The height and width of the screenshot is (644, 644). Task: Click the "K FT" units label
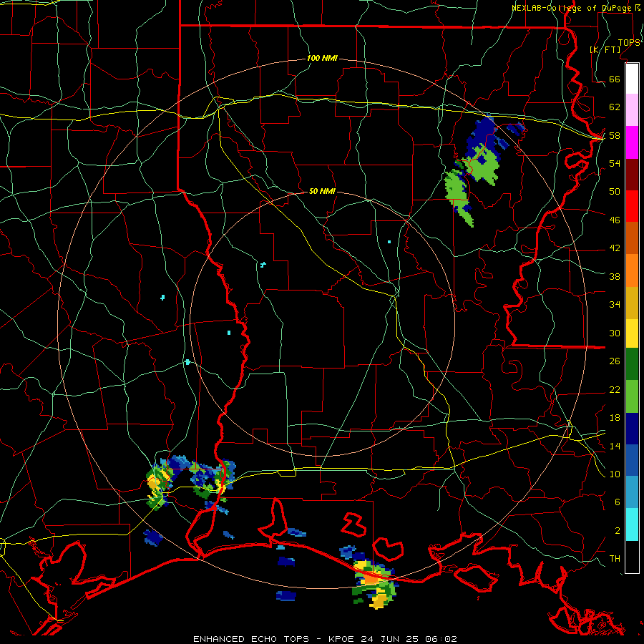[605, 49]
